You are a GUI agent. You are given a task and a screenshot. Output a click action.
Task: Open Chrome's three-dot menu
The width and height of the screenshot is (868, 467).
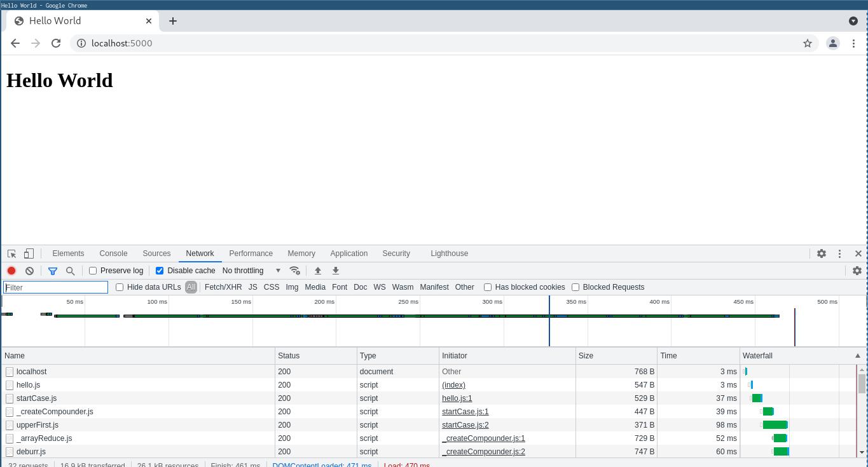pos(853,43)
